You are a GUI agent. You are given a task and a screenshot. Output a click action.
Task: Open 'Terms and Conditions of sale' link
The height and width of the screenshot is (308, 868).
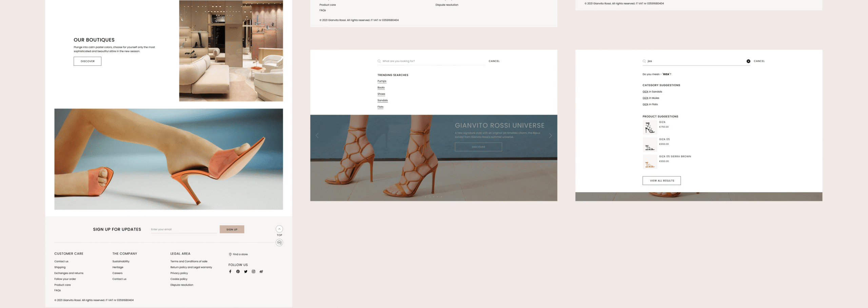[x=189, y=261]
